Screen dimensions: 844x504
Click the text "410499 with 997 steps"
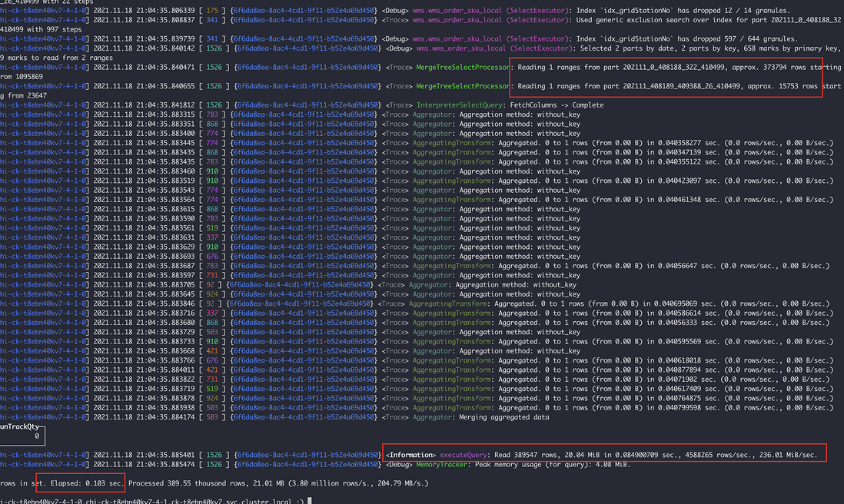click(41, 30)
